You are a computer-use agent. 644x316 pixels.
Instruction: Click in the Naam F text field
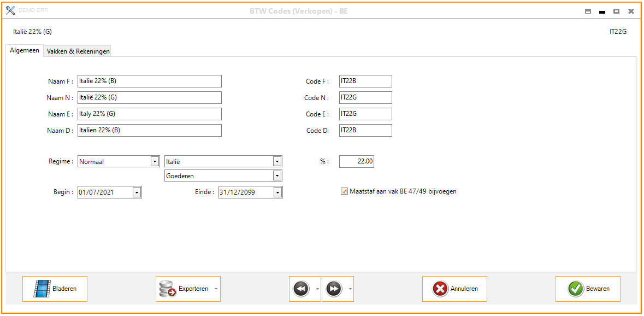pyautogui.click(x=149, y=81)
